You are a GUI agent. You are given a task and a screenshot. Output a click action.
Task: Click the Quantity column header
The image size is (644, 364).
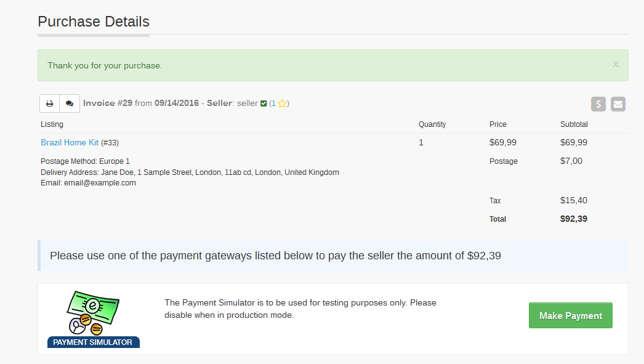432,124
